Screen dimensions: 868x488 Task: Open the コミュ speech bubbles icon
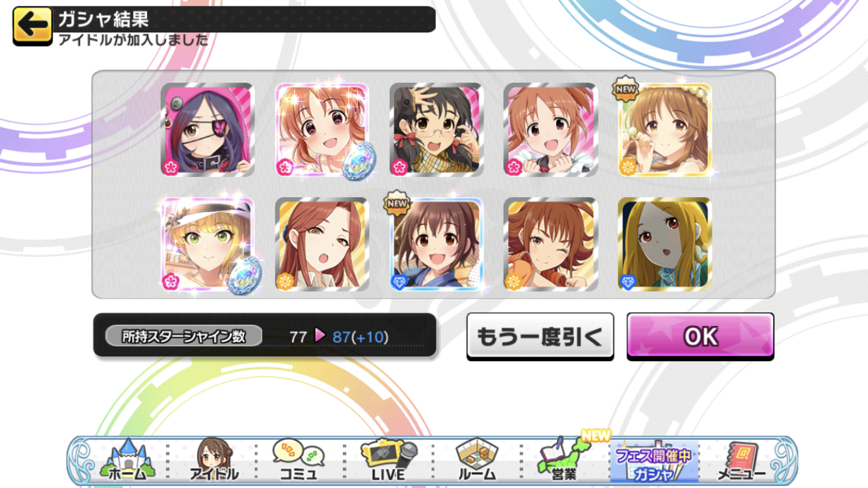tap(299, 459)
